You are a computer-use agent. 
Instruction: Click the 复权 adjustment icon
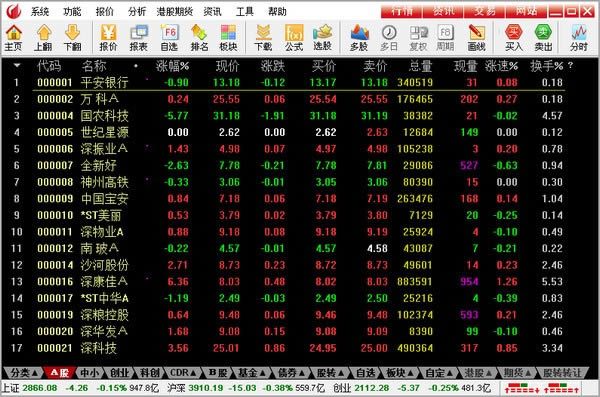418,38
